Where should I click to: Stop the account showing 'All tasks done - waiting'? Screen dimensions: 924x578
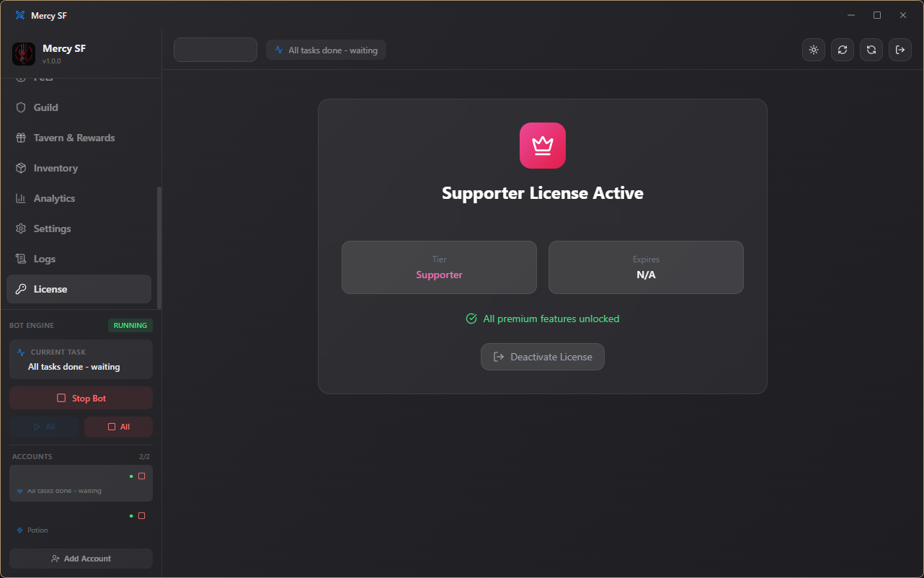(142, 476)
